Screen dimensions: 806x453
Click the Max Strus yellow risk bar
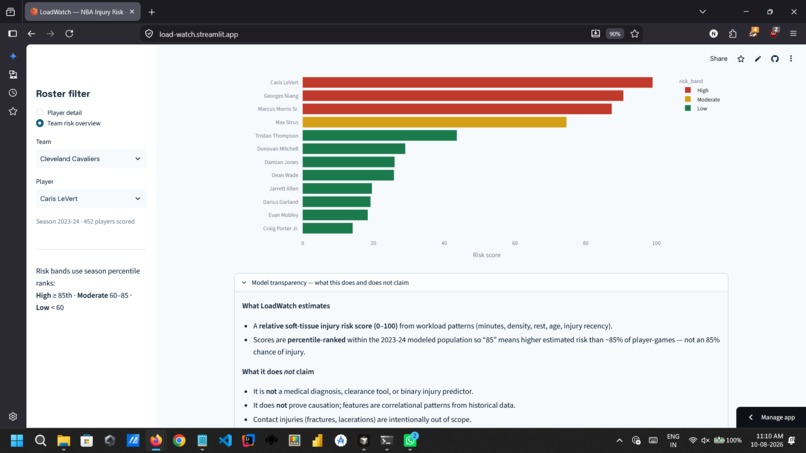(x=434, y=122)
